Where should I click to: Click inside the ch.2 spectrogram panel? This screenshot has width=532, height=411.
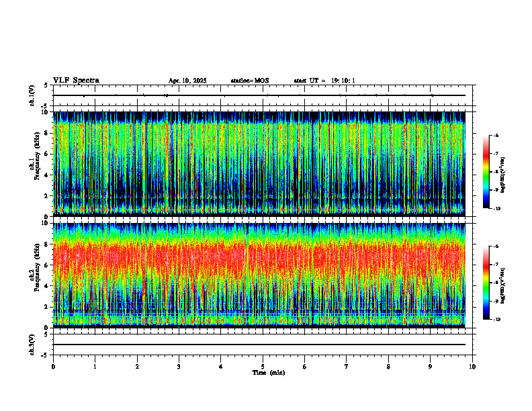pyautogui.click(x=259, y=275)
